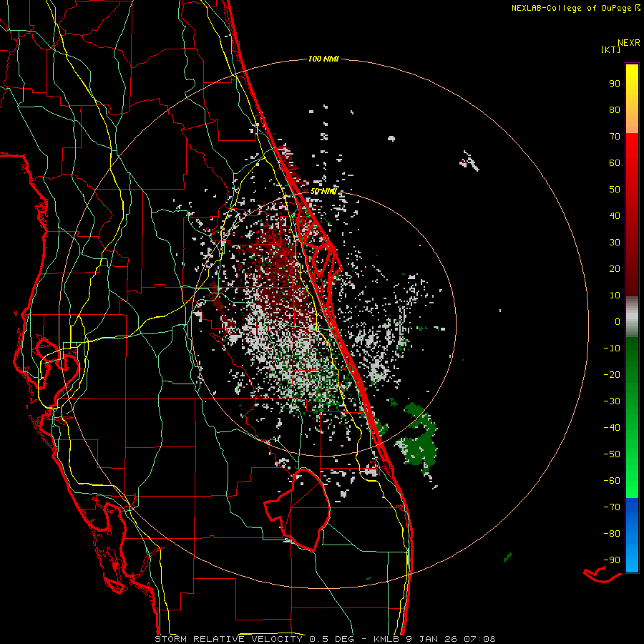The image size is (644, 644).
Task: Select the positive 80 legend value
Action: (615, 109)
